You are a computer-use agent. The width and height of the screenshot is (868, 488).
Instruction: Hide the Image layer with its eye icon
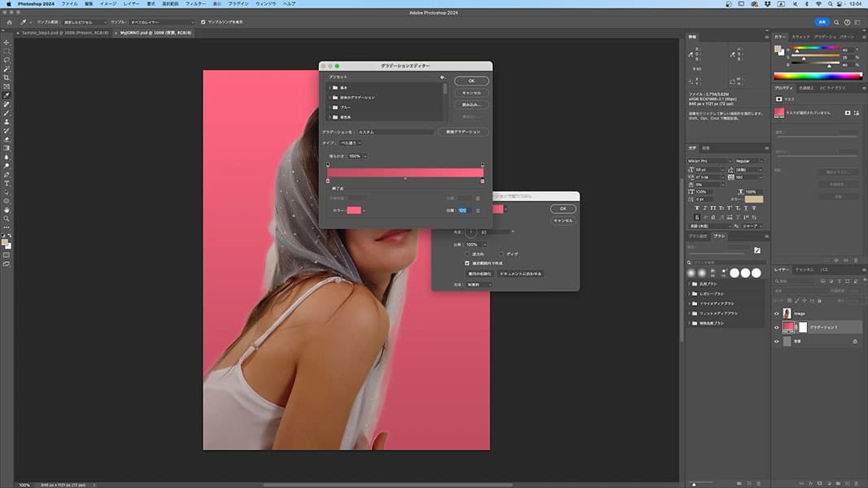pyautogui.click(x=776, y=313)
